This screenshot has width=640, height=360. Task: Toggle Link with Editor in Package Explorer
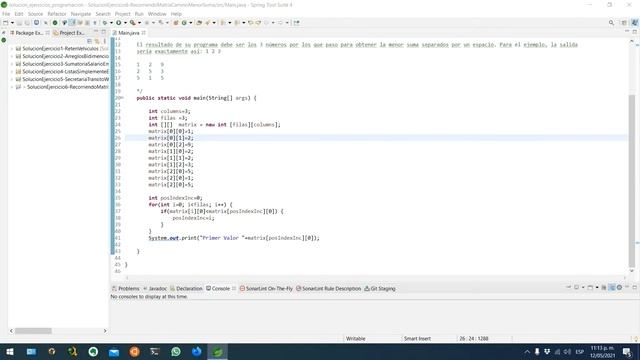(x=97, y=41)
